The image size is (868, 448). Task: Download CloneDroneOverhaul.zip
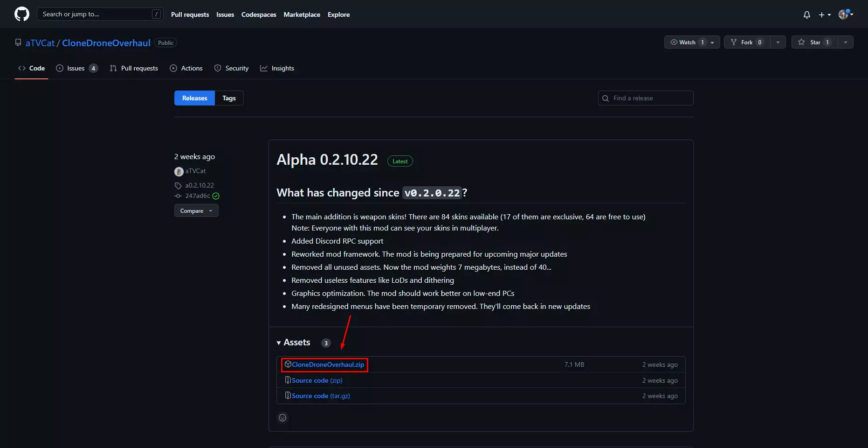328,364
